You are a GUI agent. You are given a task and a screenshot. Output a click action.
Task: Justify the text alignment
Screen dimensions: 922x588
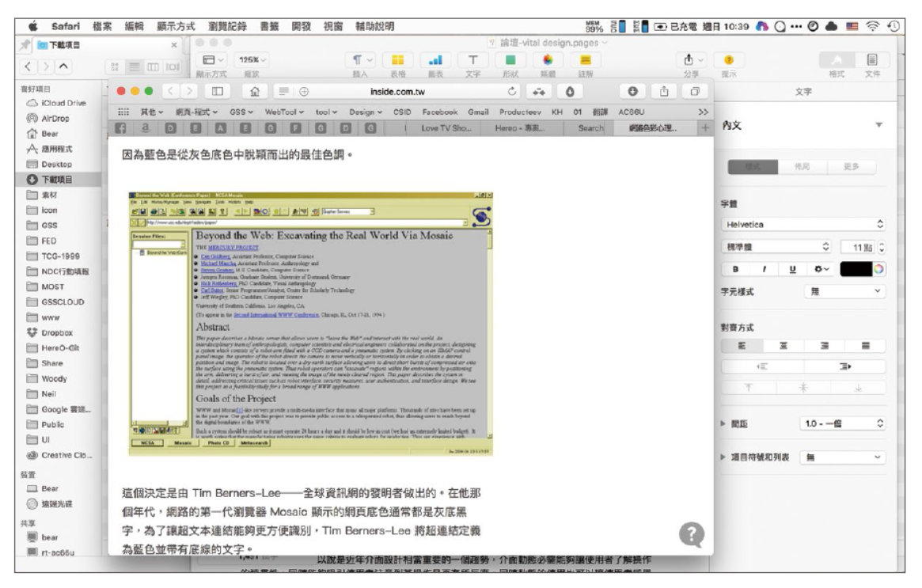(x=866, y=346)
